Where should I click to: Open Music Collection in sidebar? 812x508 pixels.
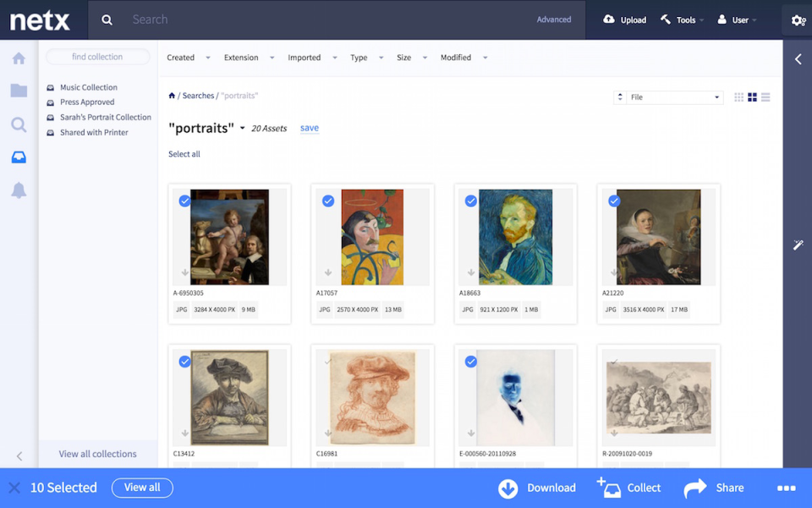(89, 87)
